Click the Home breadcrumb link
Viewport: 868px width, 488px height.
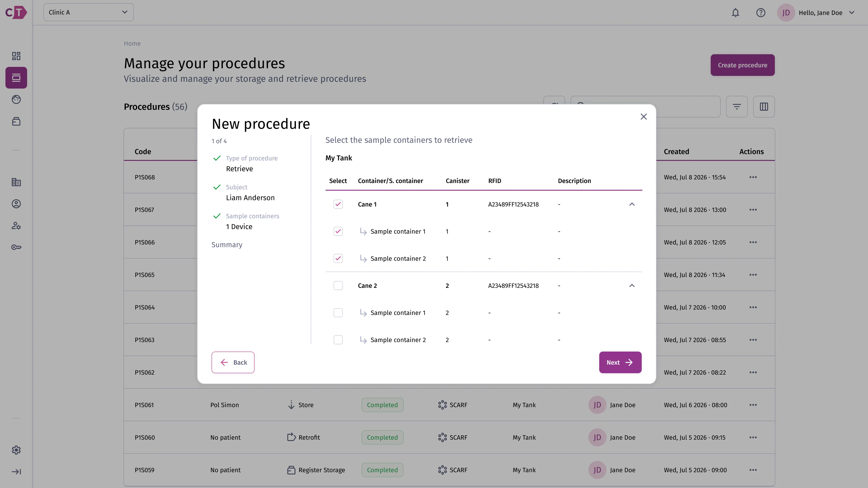(x=132, y=43)
